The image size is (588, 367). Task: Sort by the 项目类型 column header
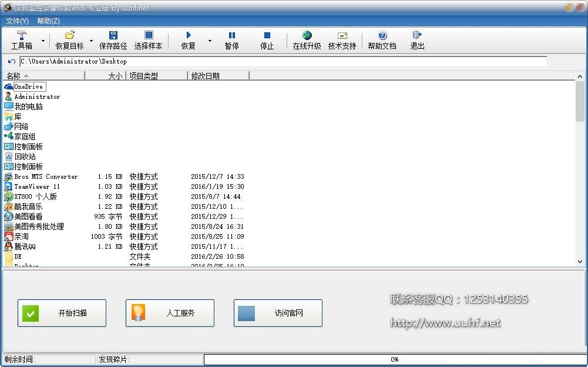[156, 76]
